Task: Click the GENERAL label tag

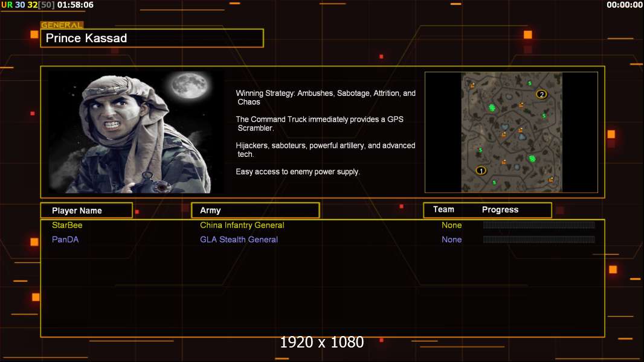Action: [62, 25]
